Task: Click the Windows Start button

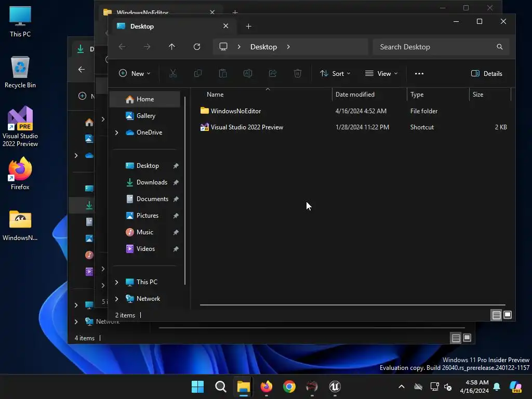Action: 197,387
